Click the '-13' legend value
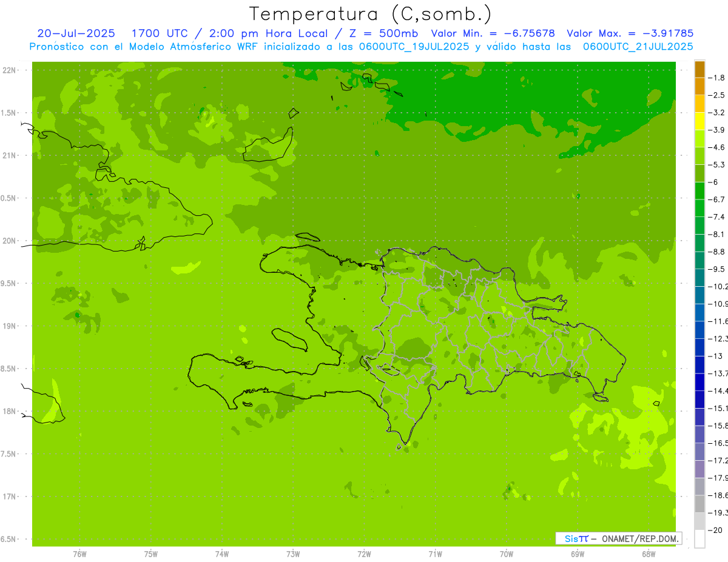 coord(716,356)
